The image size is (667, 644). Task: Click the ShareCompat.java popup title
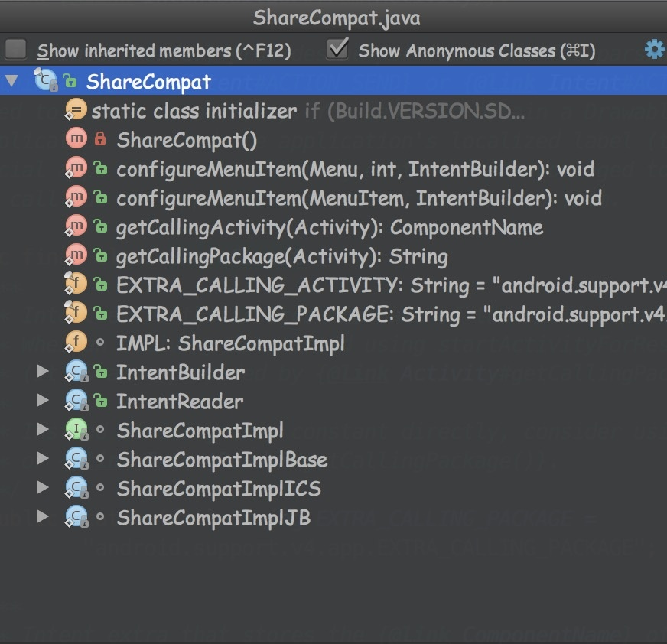pyautogui.click(x=337, y=18)
